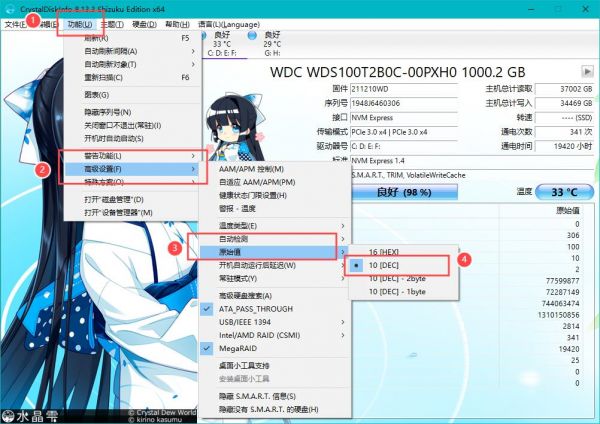Choose 高级硬盘搜索(A)
Image resolution: width=600 pixels, height=424 pixels.
(x=275, y=295)
